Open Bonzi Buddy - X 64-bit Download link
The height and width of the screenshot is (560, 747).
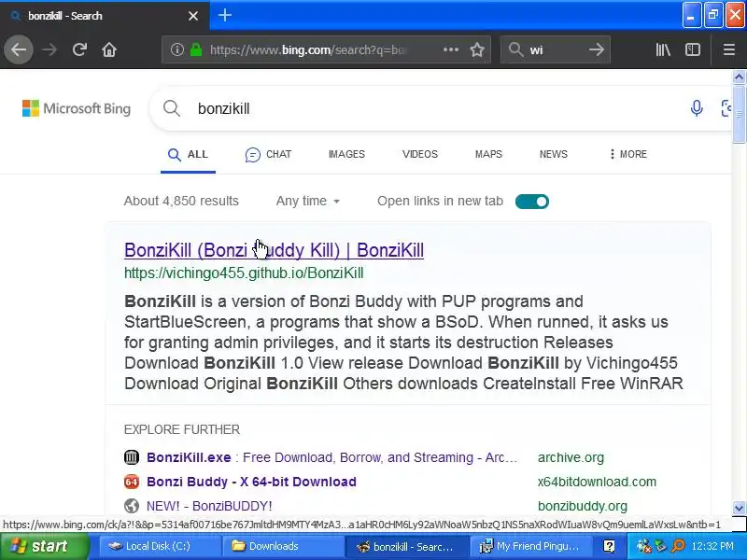pyautogui.click(x=251, y=482)
